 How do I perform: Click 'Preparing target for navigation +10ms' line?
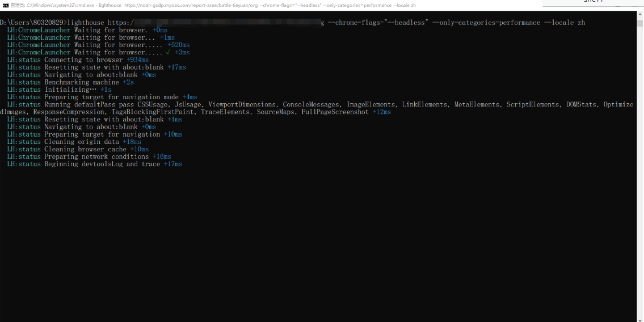tap(94, 134)
